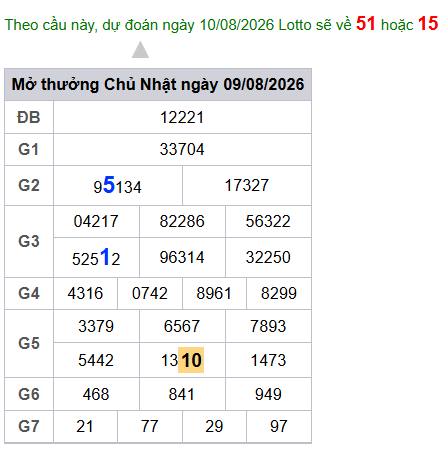Select the G4 result 4316
The height and width of the screenshot is (450, 445).
click(x=85, y=293)
